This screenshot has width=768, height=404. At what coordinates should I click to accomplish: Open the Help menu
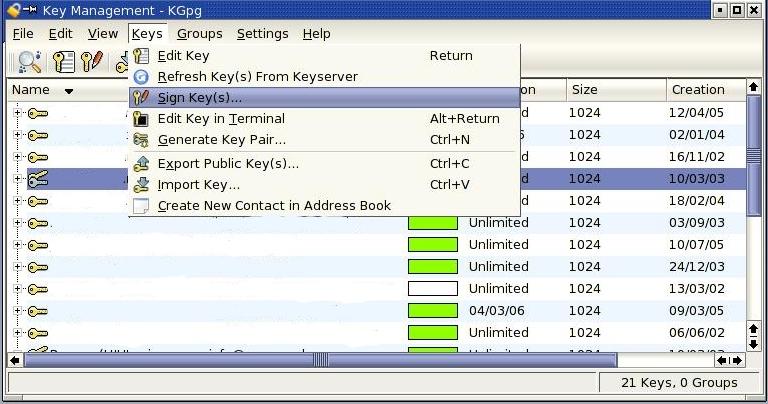coord(316,34)
